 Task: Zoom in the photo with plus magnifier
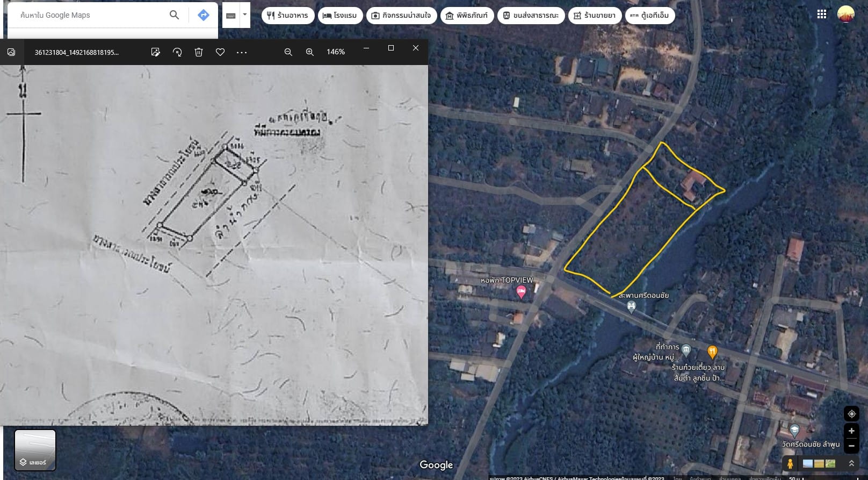point(310,52)
